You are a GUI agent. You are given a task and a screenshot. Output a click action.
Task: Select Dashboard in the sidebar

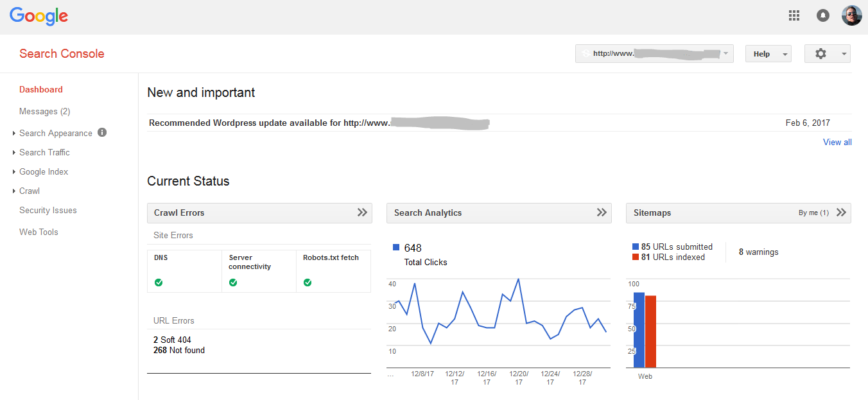point(41,89)
